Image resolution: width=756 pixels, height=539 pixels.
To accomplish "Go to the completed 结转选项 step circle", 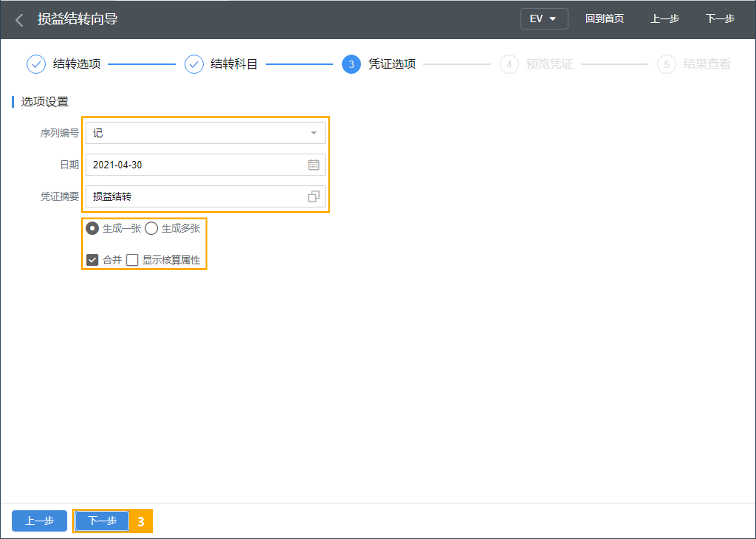I will [x=36, y=64].
